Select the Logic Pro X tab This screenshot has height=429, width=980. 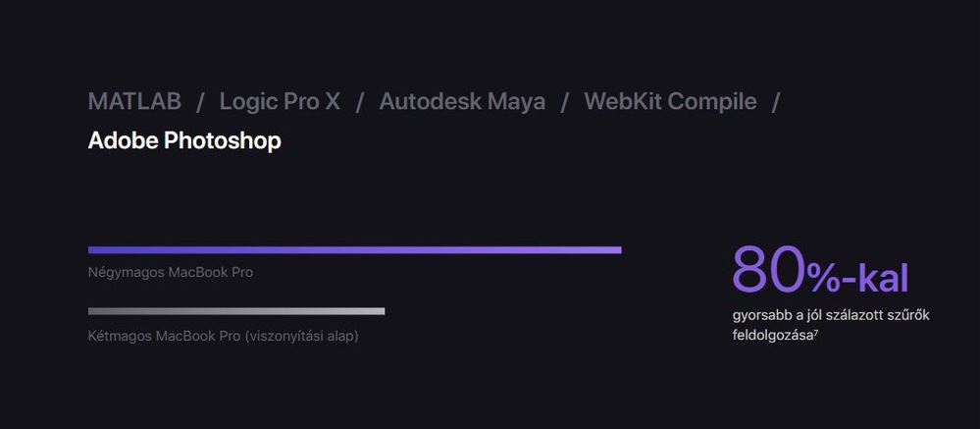[280, 101]
